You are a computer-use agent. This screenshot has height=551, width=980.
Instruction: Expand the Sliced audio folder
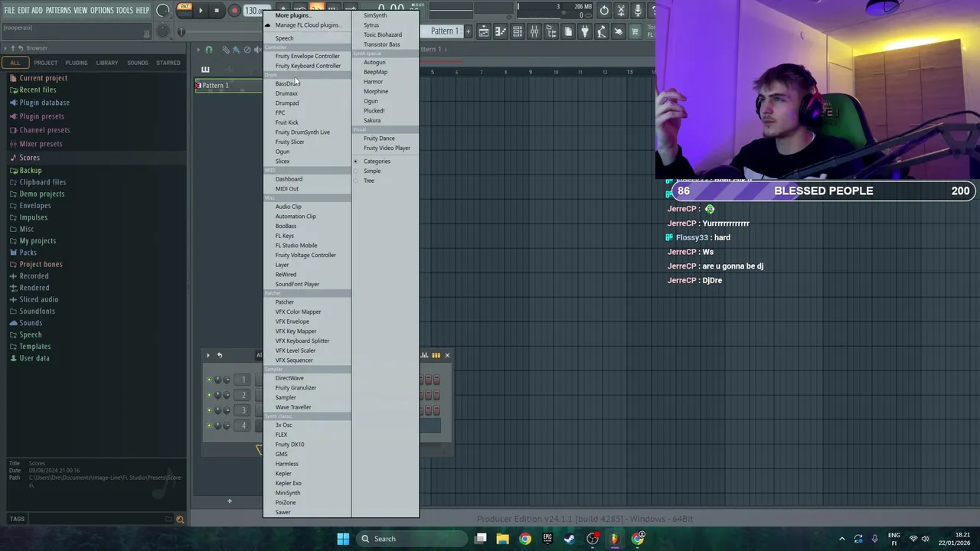pos(38,299)
